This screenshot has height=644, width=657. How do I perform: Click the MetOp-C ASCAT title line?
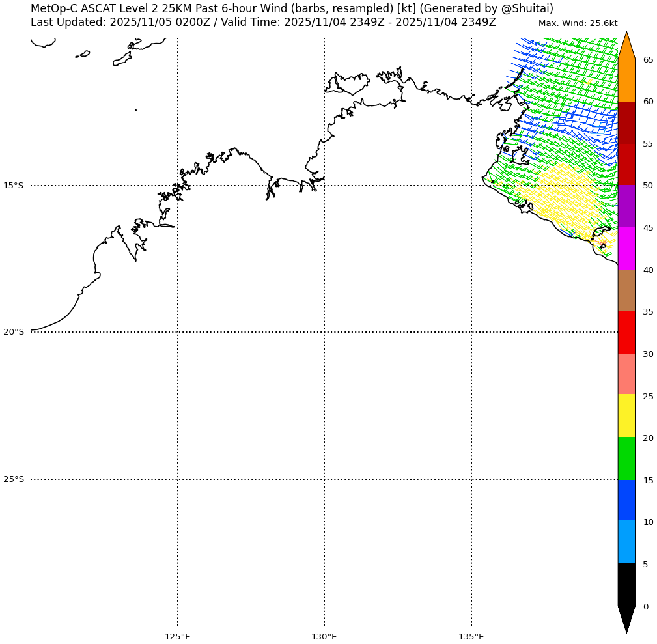(292, 8)
